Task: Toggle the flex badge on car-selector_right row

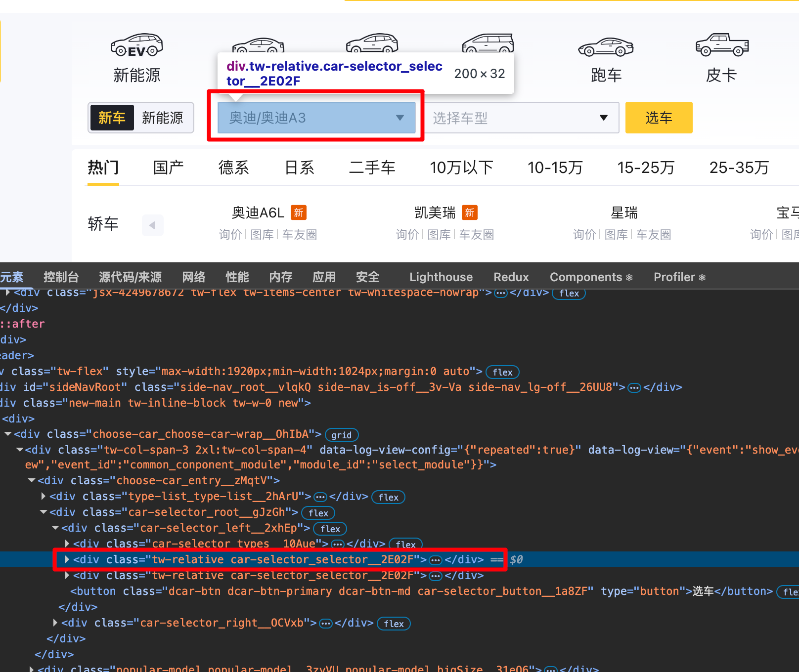Action: (x=394, y=624)
